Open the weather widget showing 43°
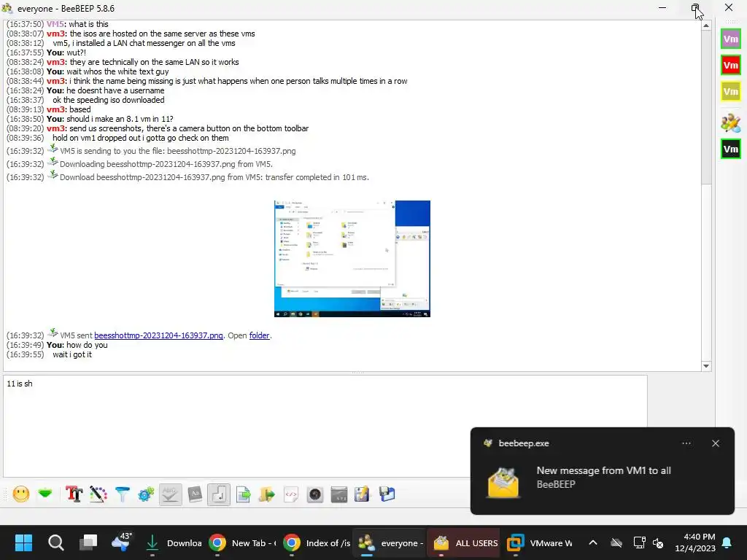747x560 pixels. click(121, 542)
